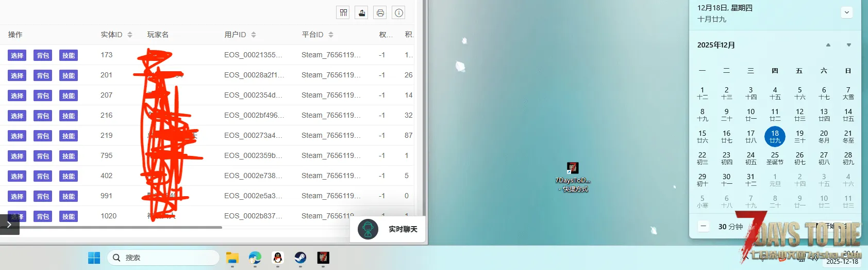
Task: Click the printer icon above the table
Action: pos(380,13)
